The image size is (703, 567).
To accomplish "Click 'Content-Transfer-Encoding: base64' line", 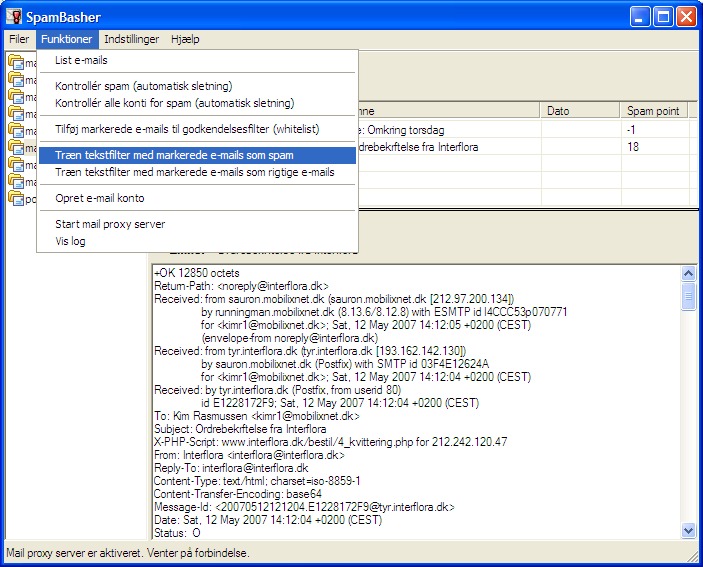I will pyautogui.click(x=238, y=494).
